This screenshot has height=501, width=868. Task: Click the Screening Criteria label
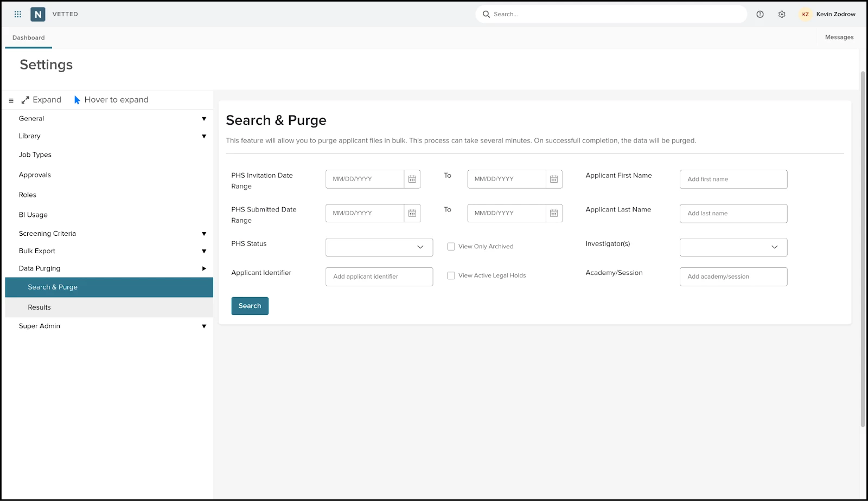[x=47, y=234]
